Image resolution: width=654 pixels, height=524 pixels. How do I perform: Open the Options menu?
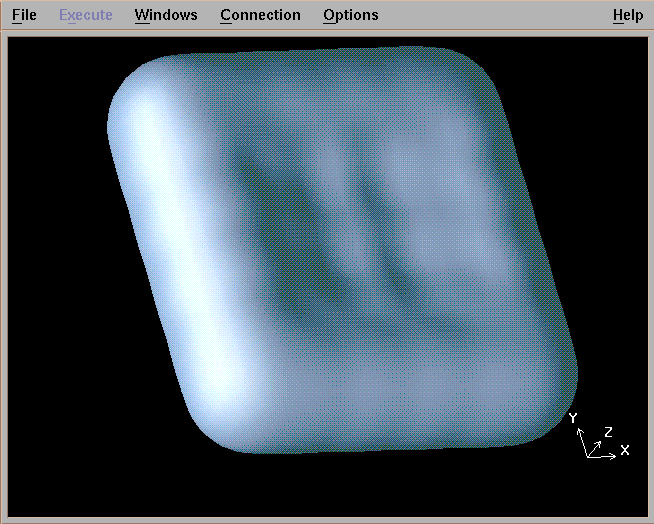click(x=351, y=15)
